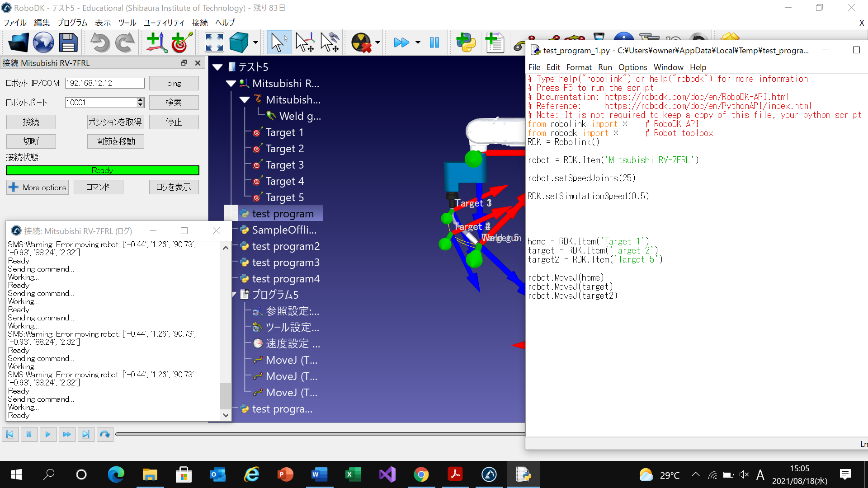Click the More options button
This screenshot has width=868, height=488.
click(x=38, y=187)
